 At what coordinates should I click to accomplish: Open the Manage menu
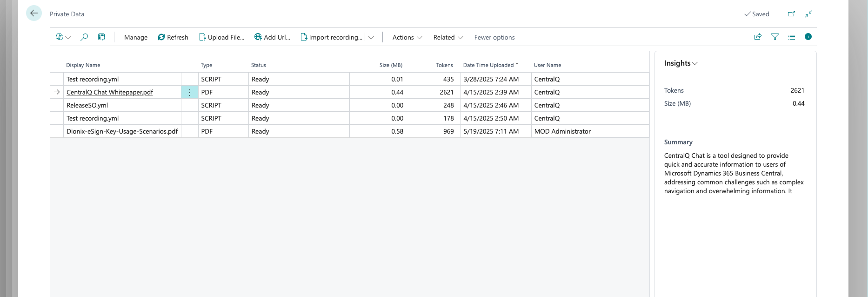click(x=136, y=37)
